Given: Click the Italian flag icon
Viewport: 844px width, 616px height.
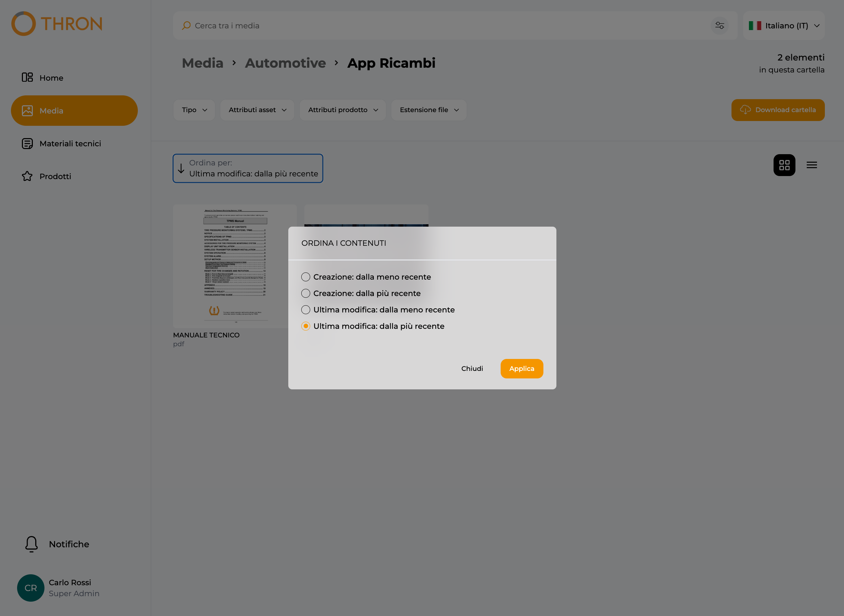Looking at the screenshot, I should pyautogui.click(x=755, y=26).
